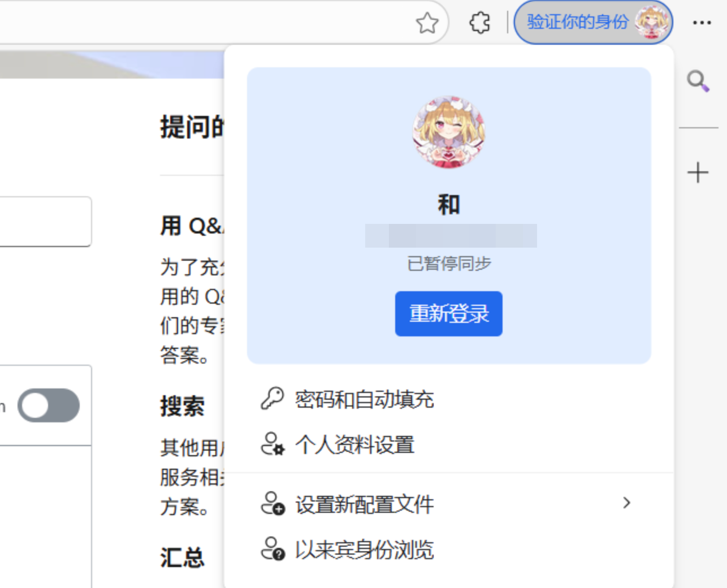Click the add-person icon beside 设置新配置文件
Screen dimensions: 727x588
point(274,503)
